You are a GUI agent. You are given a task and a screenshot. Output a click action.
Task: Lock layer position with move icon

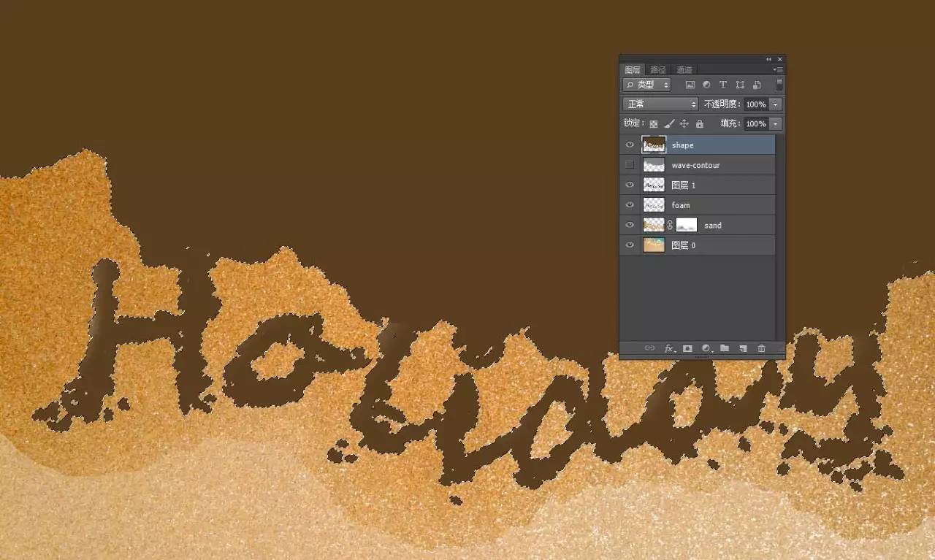tap(684, 124)
